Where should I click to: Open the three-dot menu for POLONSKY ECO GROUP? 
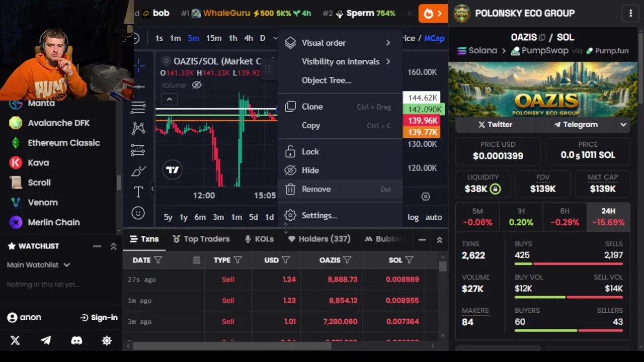pos(630,14)
